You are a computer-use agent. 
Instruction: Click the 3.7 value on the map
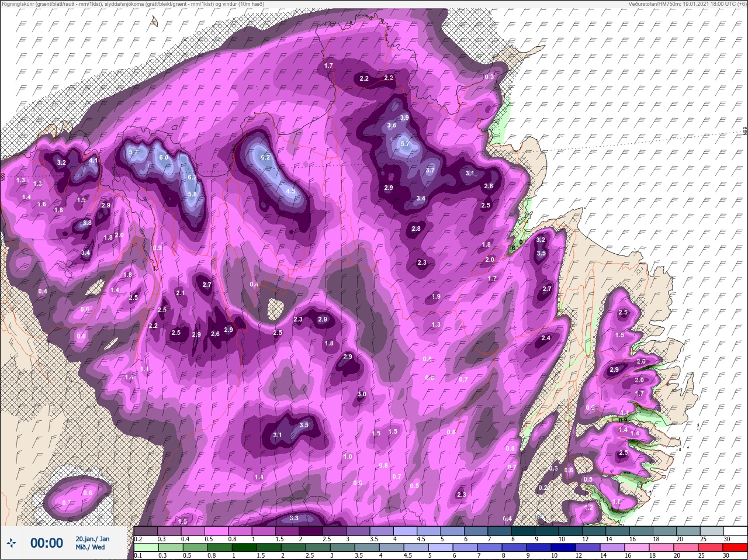click(x=430, y=170)
